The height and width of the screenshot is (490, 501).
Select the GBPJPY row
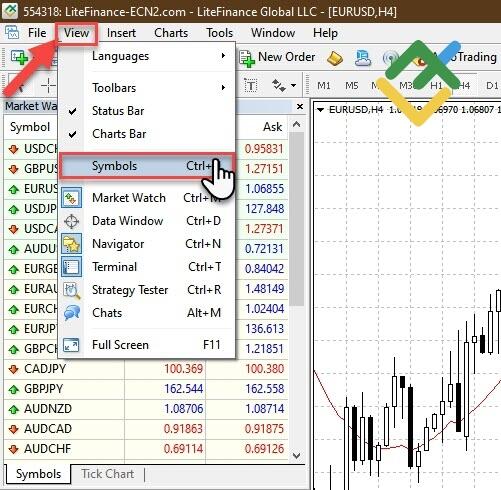[x=146, y=389]
